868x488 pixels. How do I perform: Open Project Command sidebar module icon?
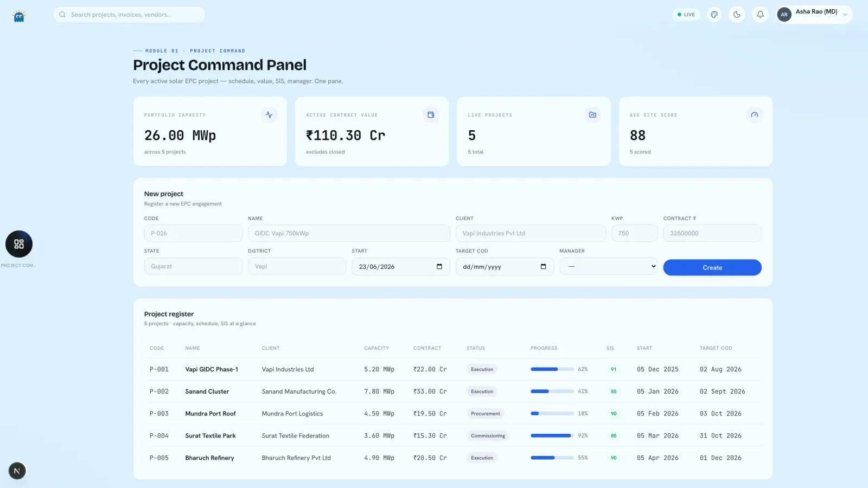coord(19,244)
